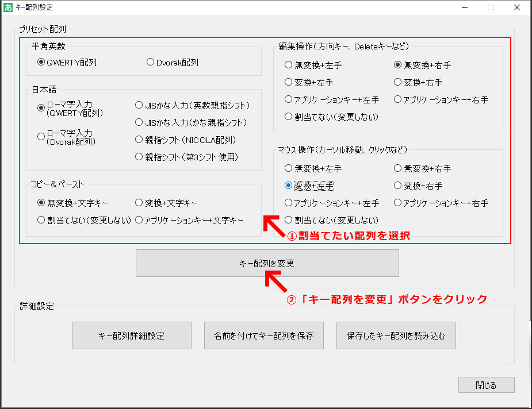This screenshot has height=409, width=532.
Task: Select ローマ字入力（Dvorak配列）option
Action: pyautogui.click(x=40, y=136)
